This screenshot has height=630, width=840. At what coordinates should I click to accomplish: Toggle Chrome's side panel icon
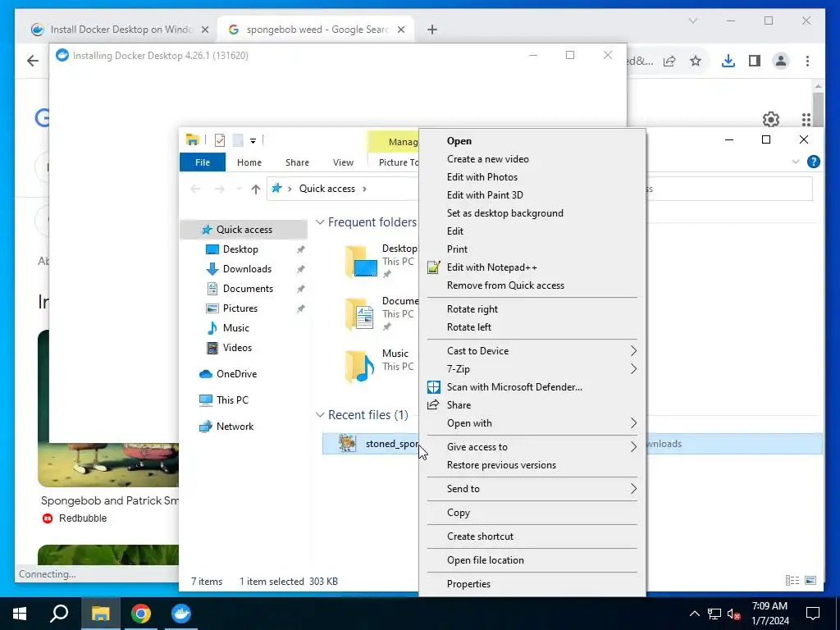755,61
